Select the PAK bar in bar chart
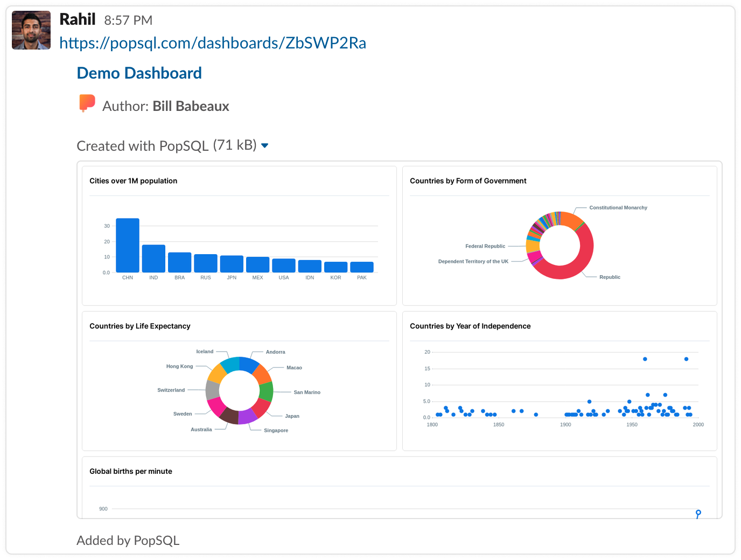This screenshot has width=741, height=560. pos(362,267)
